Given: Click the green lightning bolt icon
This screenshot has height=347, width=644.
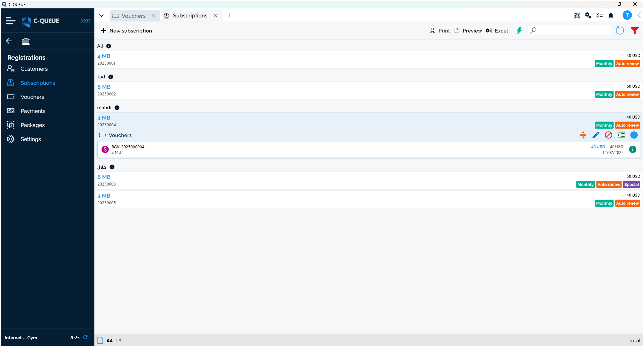Looking at the screenshot, I should (x=519, y=30).
